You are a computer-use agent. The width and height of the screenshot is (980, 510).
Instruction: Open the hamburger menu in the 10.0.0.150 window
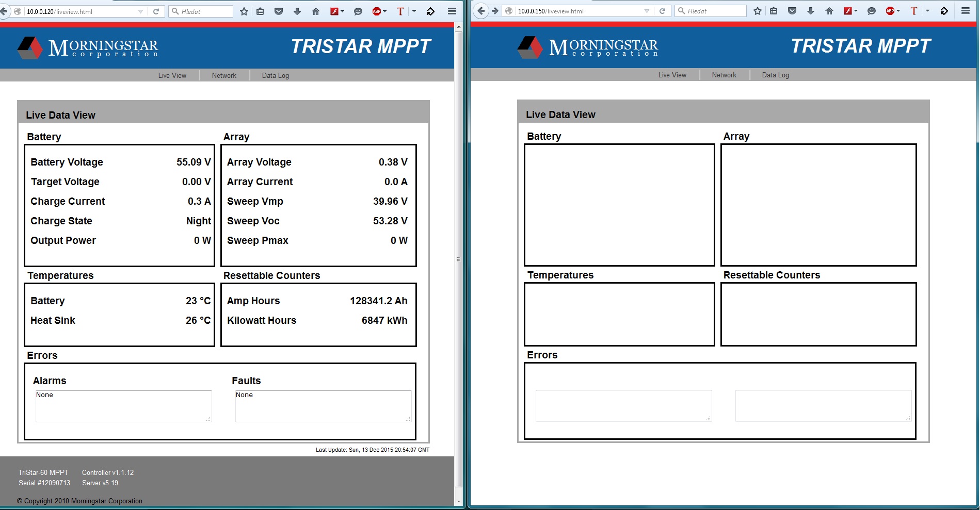pos(965,11)
